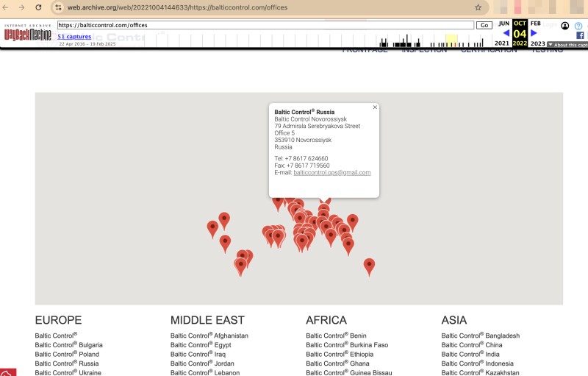Viewport: 588px width, 376px height.
Task: Open Baltic Control Kazakhstan office
Action: coord(481,372)
